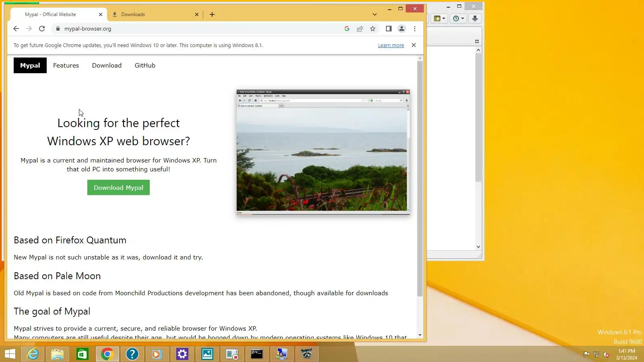Open a new Chrome tab
Viewport: 644px width, 362px height.
[212, 14]
